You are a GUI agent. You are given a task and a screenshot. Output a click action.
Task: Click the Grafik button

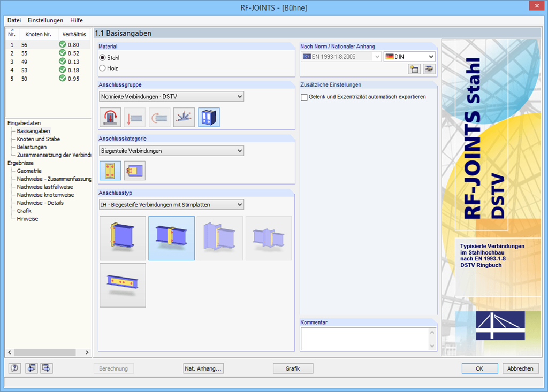[x=293, y=368]
